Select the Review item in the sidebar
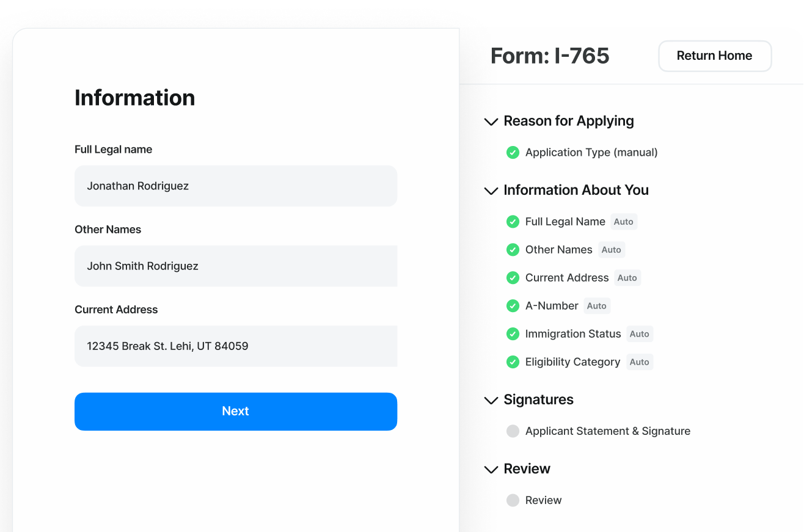Viewport: 804px width, 532px height. 543,500
